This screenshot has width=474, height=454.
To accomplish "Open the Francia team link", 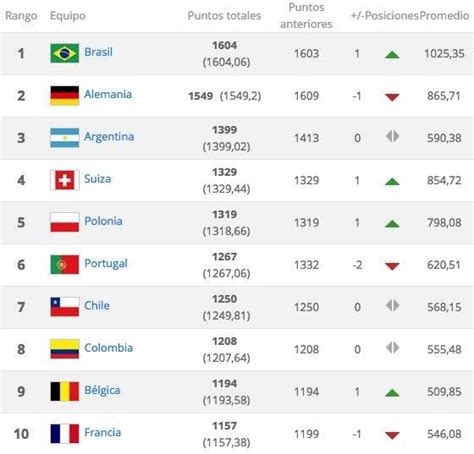I will point(103,432).
